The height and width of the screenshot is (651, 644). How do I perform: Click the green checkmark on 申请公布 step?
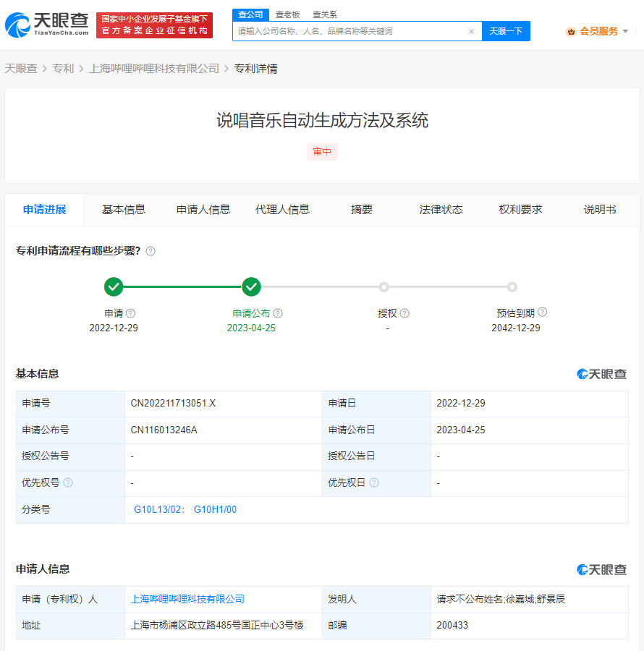(x=251, y=287)
